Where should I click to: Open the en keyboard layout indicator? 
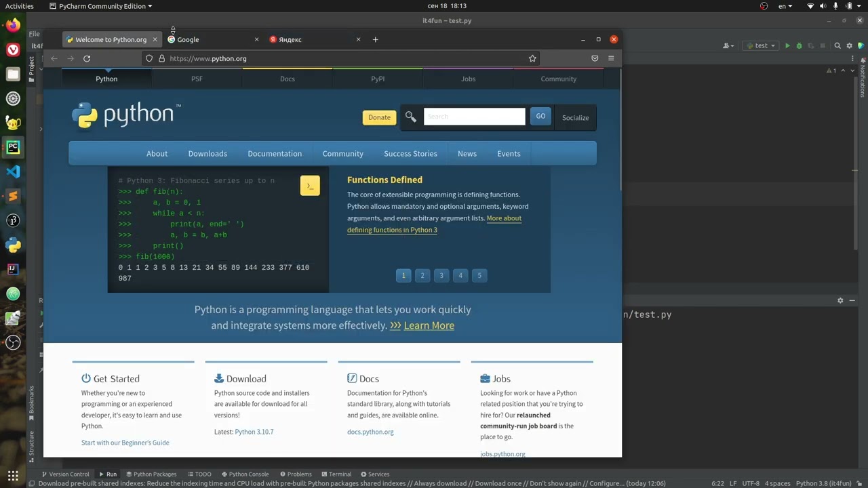[785, 6]
